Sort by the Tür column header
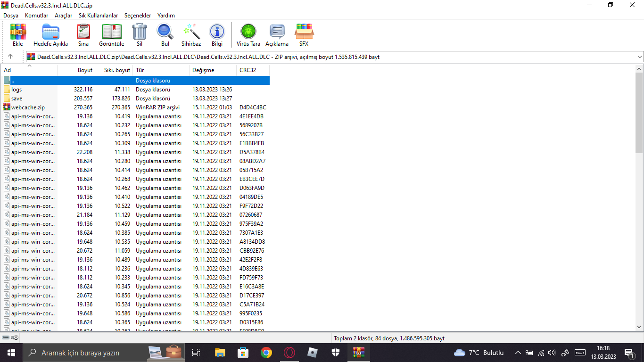Image resolution: width=644 pixels, height=362 pixels. 161,70
